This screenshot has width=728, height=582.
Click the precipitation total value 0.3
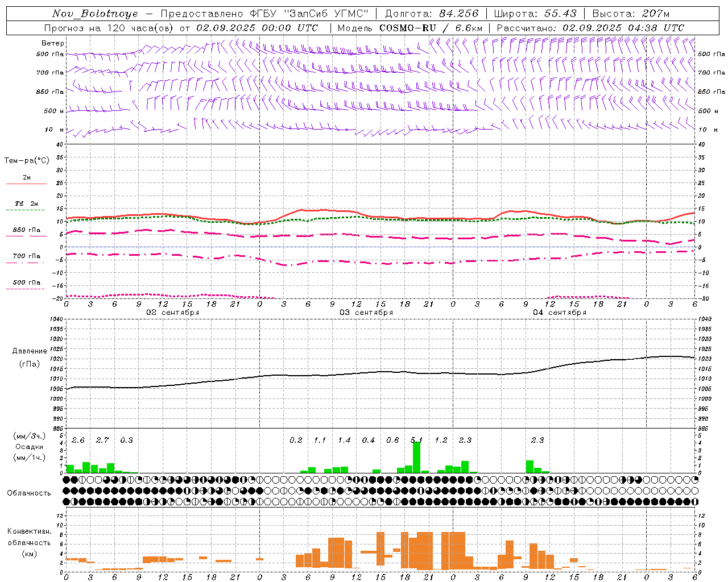pyautogui.click(x=126, y=440)
